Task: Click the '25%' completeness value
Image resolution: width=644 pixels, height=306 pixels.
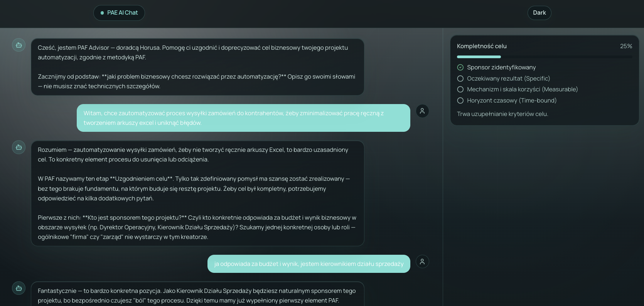Action: coord(626,46)
